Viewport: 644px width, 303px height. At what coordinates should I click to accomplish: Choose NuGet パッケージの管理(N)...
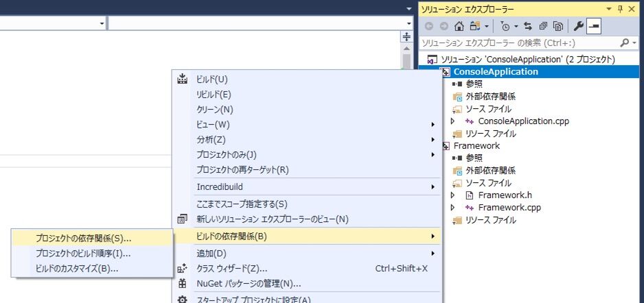[306, 283]
